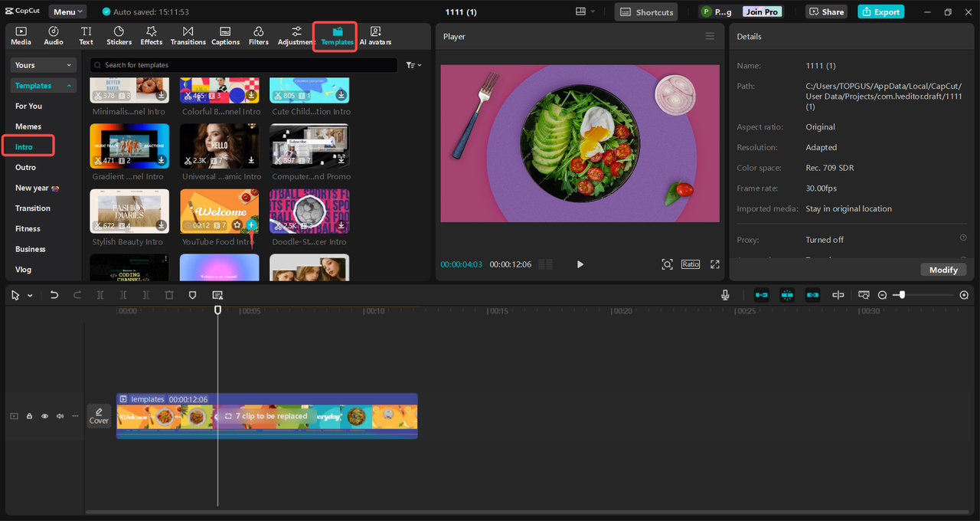
Task: Click the Export button
Action: tap(880, 11)
